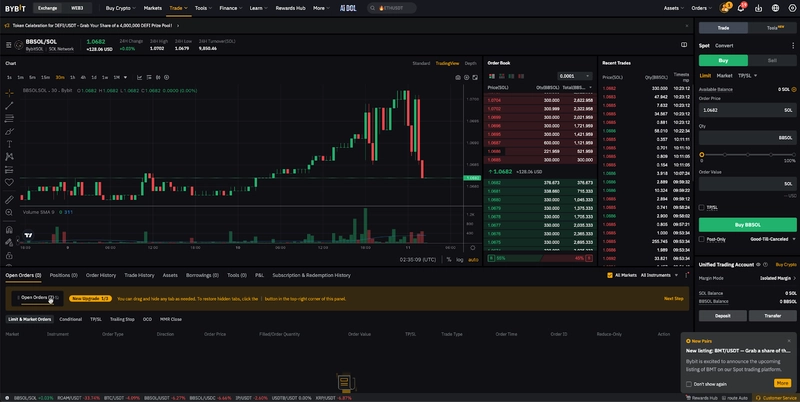This screenshot has height=402, width=800.
Task: Open the All Instruments filter dropdown
Action: click(661, 274)
